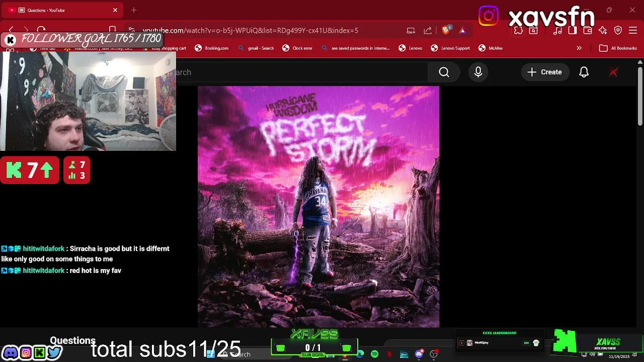The height and width of the screenshot is (362, 644).
Task: Open the Clock error bookmark
Action: [297, 48]
